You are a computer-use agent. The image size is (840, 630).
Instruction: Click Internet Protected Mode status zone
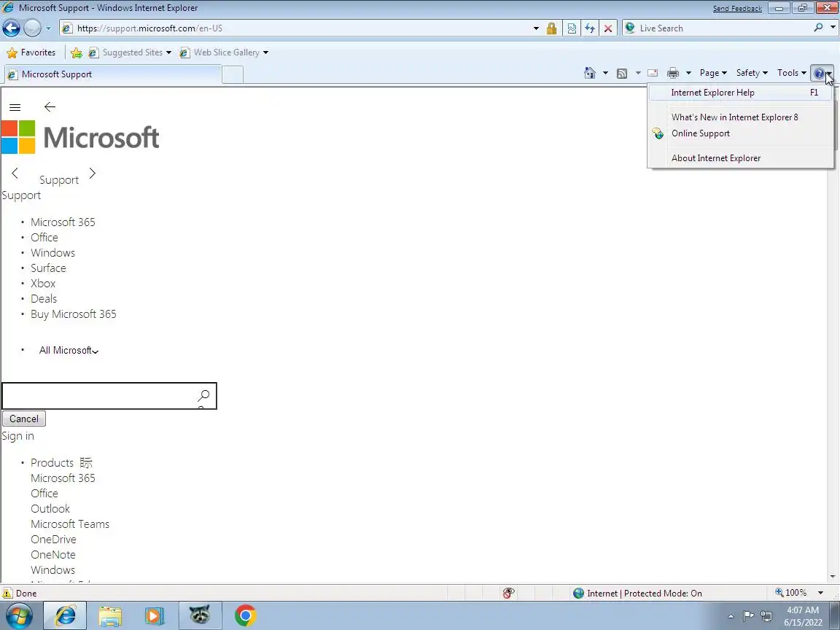tap(637, 593)
